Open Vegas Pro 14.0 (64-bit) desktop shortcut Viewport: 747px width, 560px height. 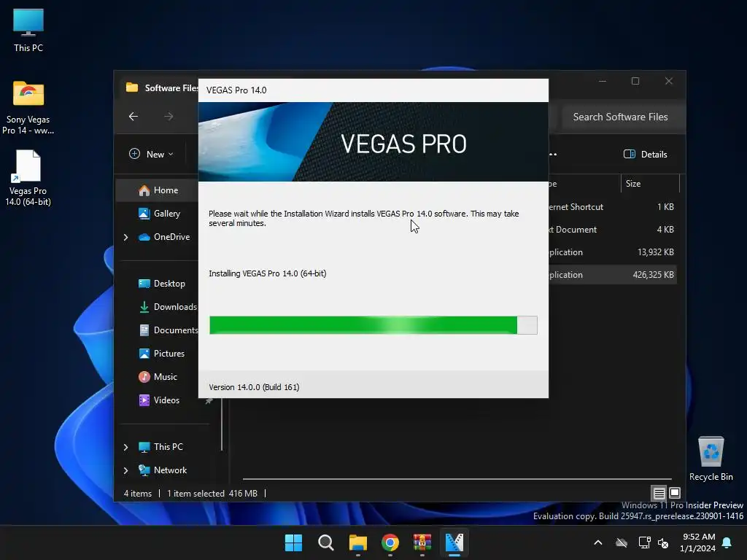click(x=28, y=178)
